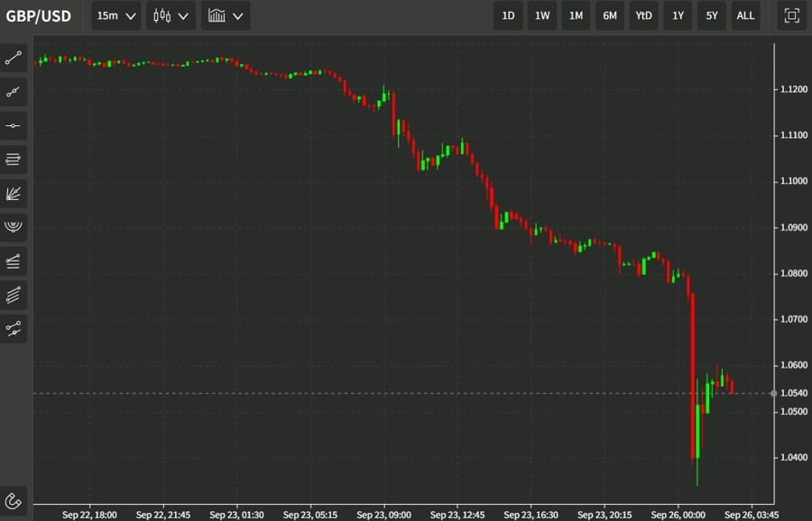Viewport: 812px width, 521px height.
Task: Open the candlestick chart type dropdown
Action: coord(171,15)
